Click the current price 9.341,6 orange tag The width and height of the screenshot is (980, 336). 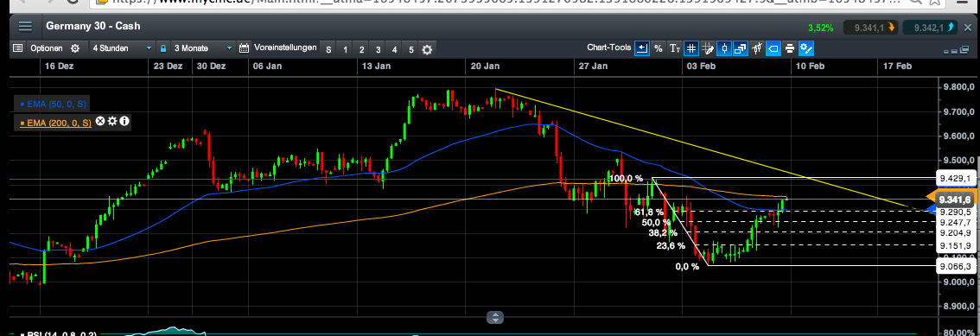pyautogui.click(x=954, y=200)
